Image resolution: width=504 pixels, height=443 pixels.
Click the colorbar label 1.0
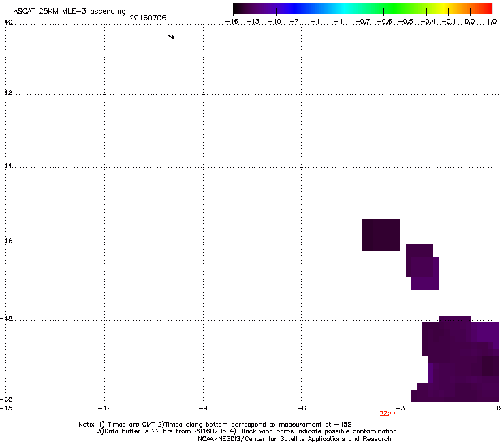pos(492,22)
